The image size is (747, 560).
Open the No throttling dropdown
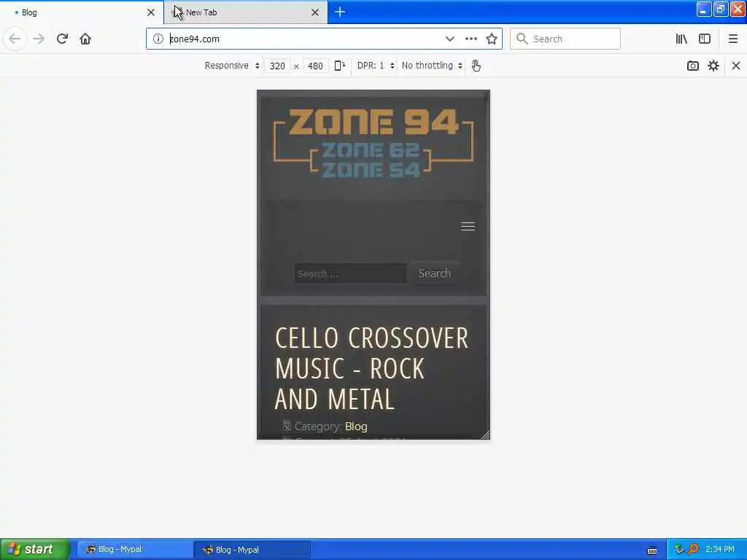click(432, 65)
